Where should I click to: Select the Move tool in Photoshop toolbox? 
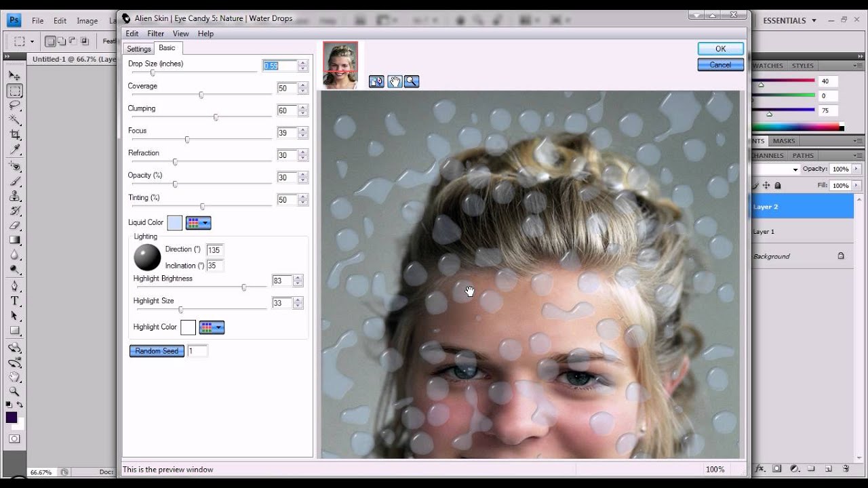(14, 76)
